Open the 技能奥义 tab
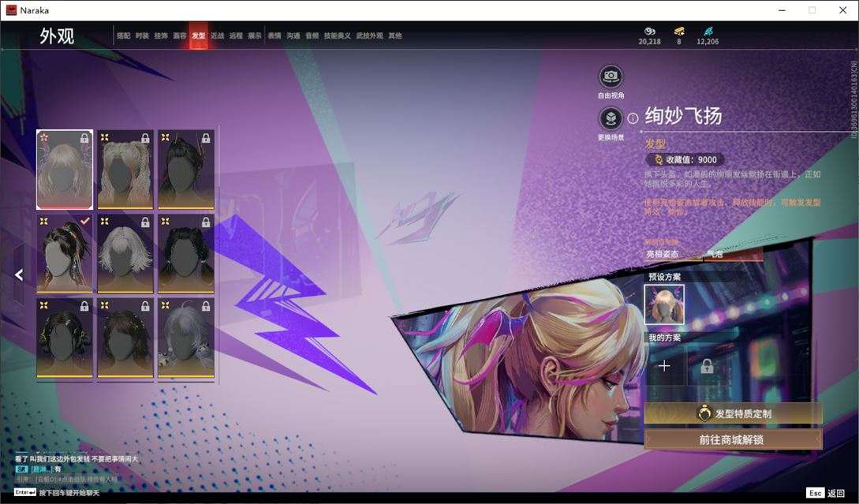 pyautogui.click(x=338, y=35)
